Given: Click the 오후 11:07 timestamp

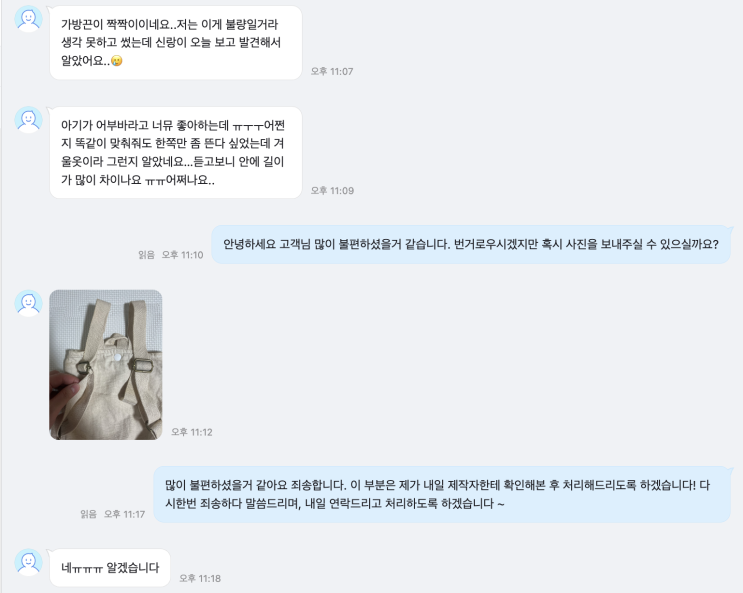Looking at the screenshot, I should pos(332,72).
